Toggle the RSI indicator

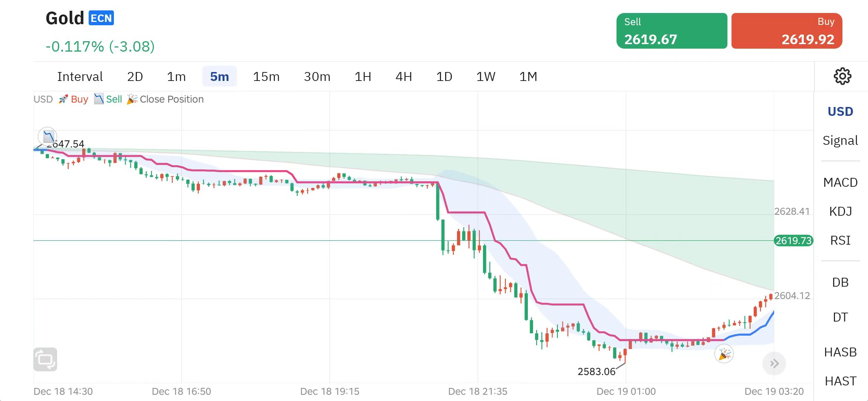840,240
